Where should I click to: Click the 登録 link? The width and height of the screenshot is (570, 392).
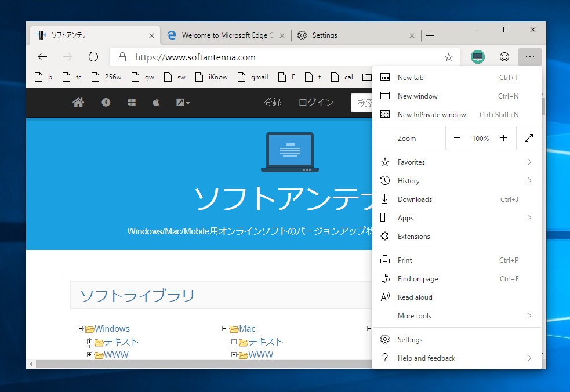(x=273, y=103)
